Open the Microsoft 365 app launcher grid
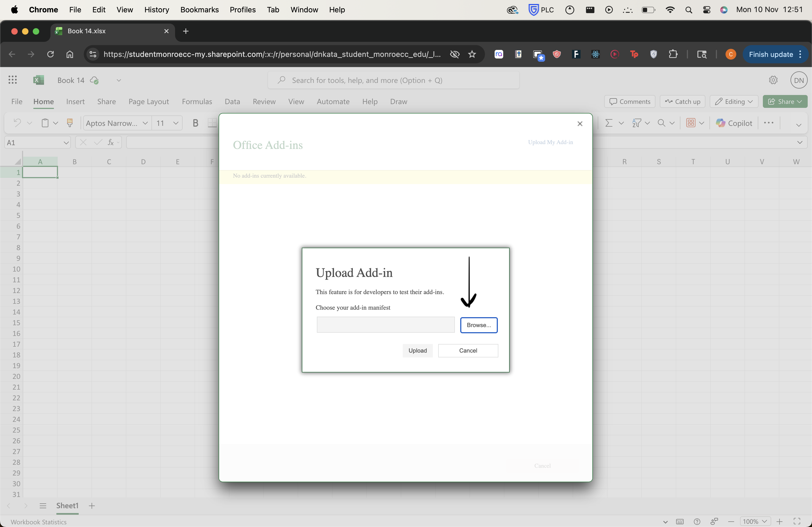 click(x=12, y=80)
